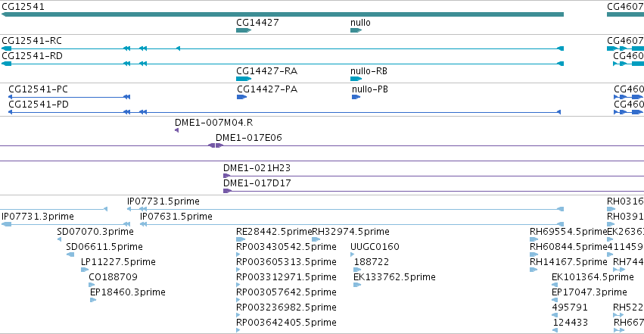Click the nullo-PB protein glyph

(356, 97)
